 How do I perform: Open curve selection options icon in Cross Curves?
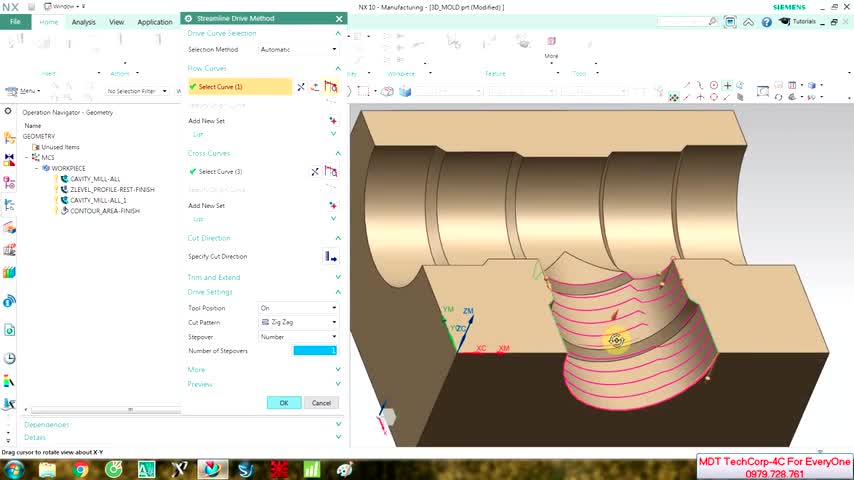[x=331, y=171]
